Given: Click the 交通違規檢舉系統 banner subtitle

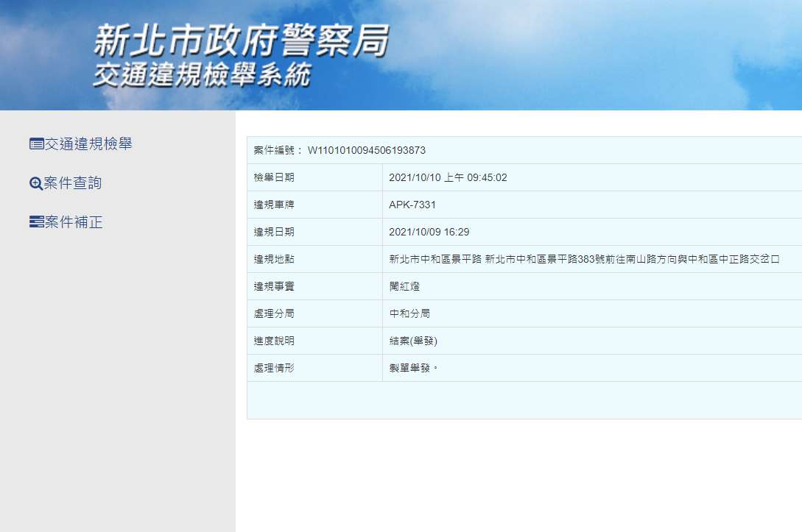Looking at the screenshot, I should pos(202,76).
